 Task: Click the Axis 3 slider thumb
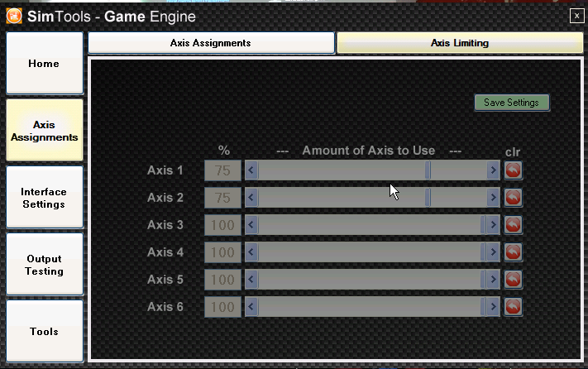[483, 225]
